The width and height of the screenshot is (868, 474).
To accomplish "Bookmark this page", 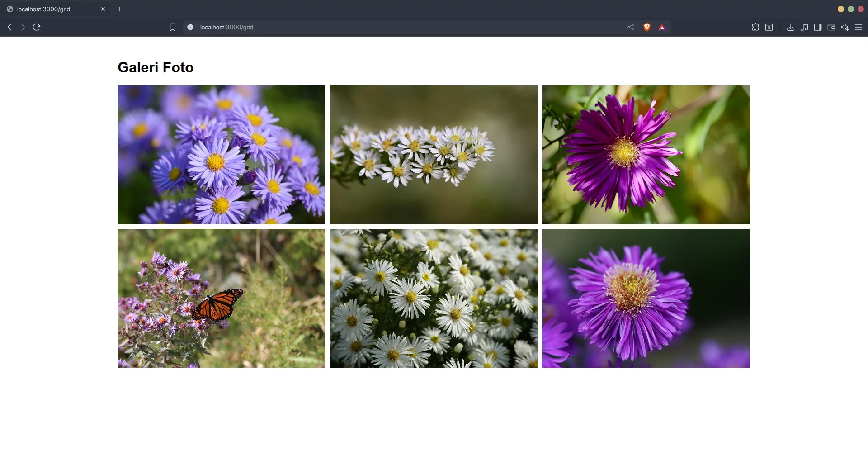I will (173, 27).
